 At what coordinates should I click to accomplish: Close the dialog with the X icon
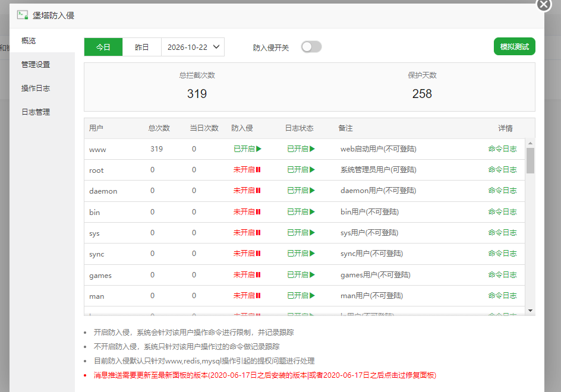pos(544,4)
